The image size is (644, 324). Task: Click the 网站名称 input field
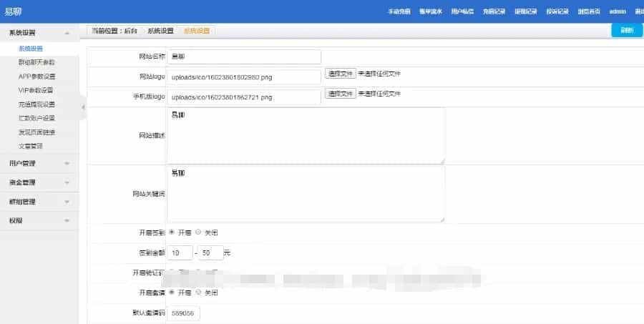[x=244, y=57]
